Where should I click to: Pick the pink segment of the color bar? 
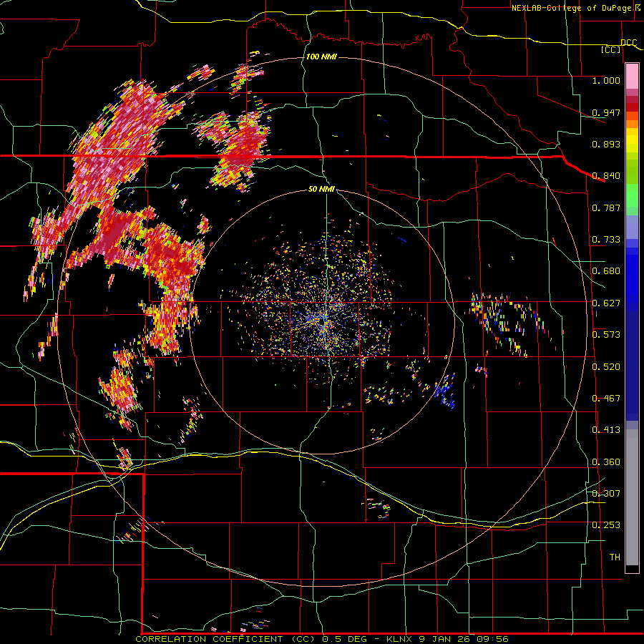tap(632, 76)
